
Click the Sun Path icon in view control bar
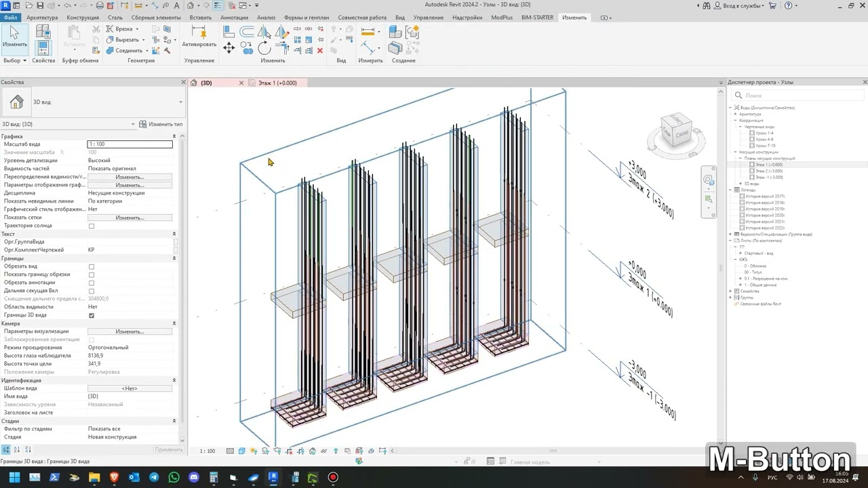[254, 451]
